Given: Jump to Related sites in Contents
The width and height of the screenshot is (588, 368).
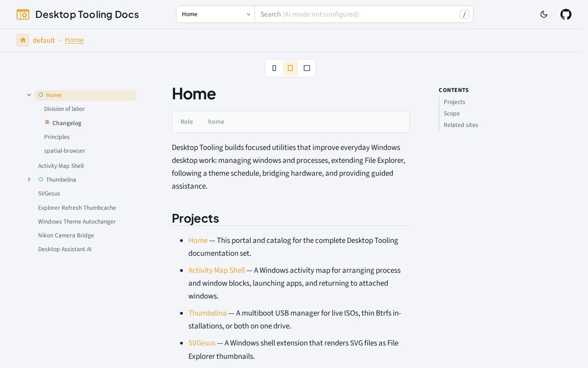Looking at the screenshot, I should (461, 125).
